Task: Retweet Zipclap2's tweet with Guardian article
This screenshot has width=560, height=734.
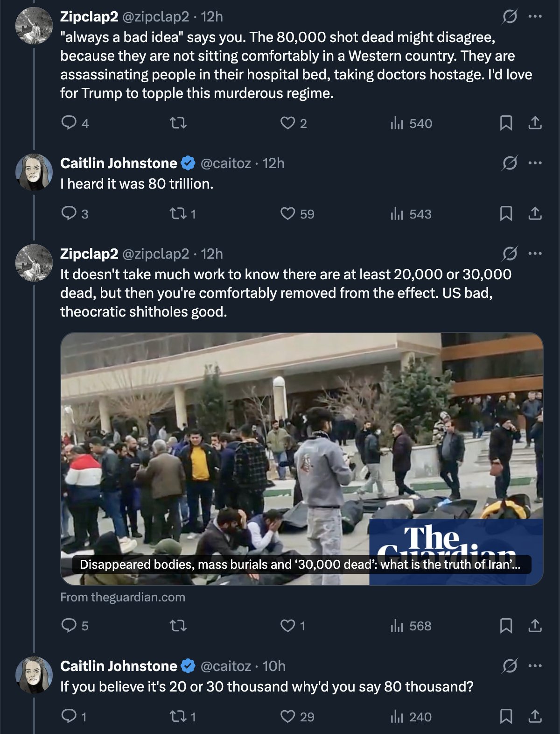Action: [x=178, y=626]
